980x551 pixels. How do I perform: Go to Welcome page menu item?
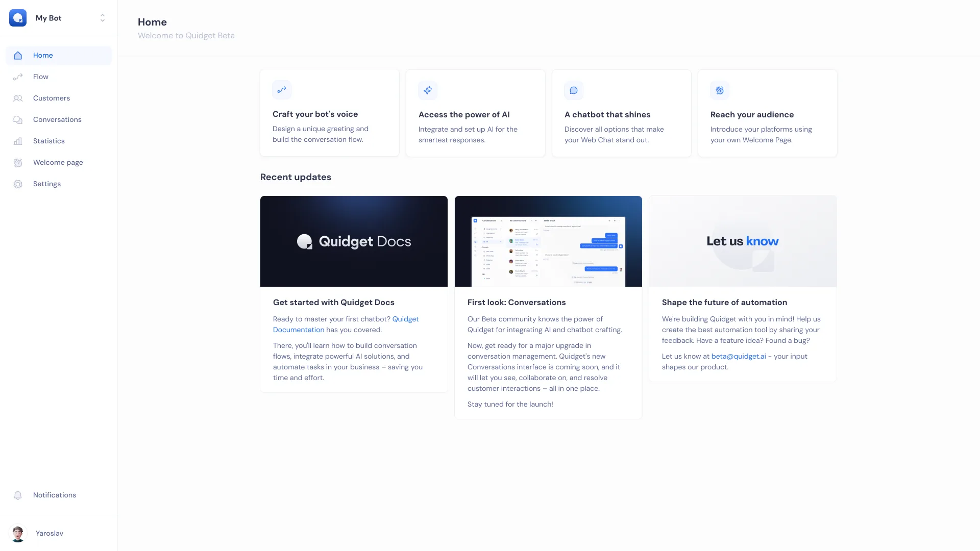tap(58, 163)
